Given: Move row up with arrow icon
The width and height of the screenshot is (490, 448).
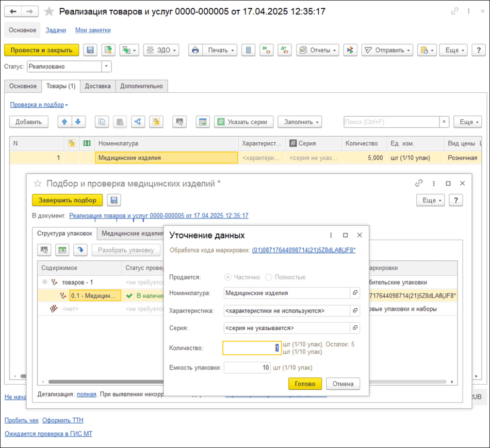Looking at the screenshot, I should tap(64, 122).
